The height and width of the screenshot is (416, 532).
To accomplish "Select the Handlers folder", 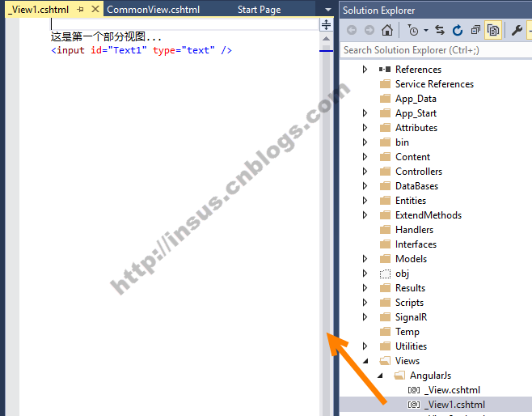I will point(414,230).
